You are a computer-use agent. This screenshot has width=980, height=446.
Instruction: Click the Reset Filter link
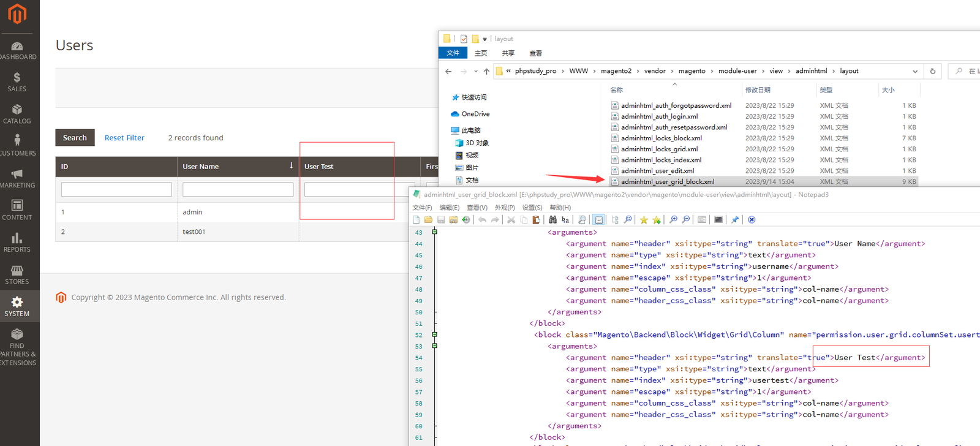coord(124,138)
